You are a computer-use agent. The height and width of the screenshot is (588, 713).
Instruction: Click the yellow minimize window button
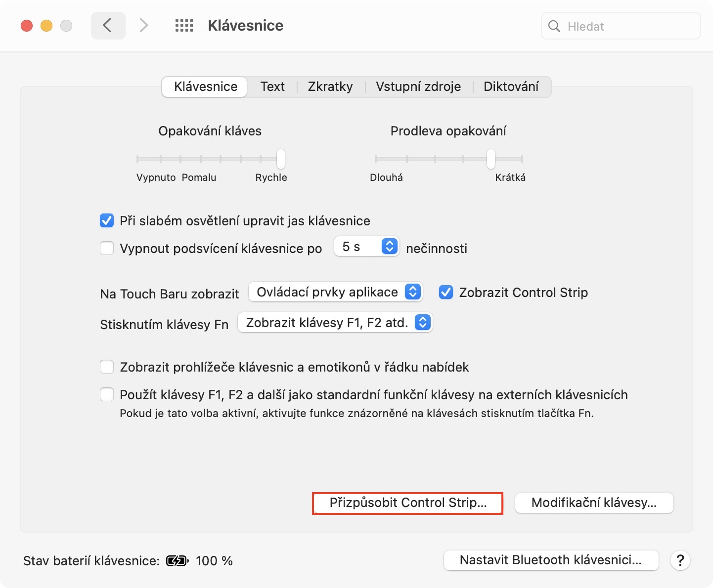click(46, 26)
